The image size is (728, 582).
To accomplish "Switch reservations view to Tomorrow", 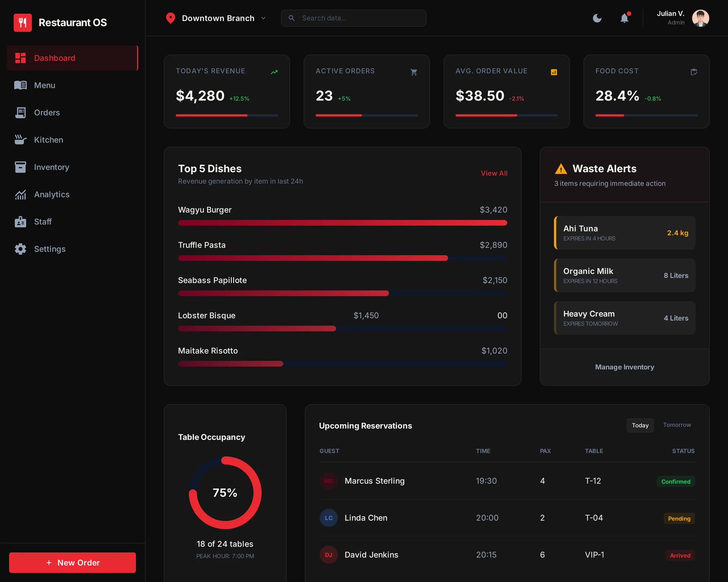I will [677, 425].
